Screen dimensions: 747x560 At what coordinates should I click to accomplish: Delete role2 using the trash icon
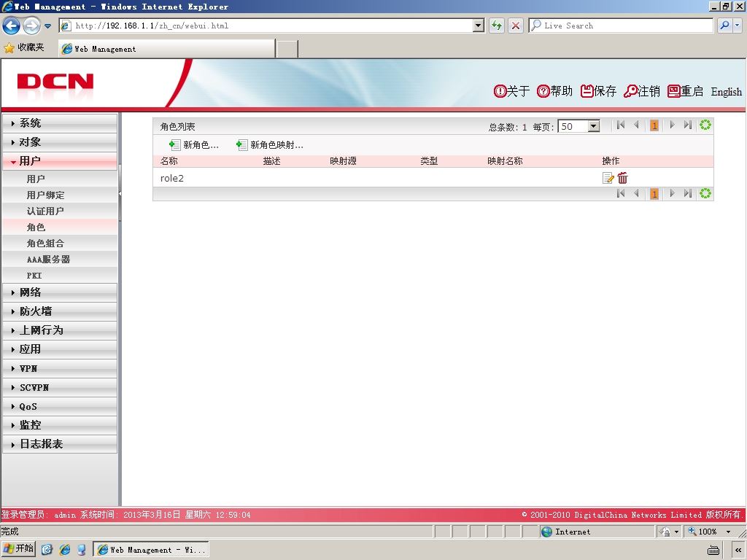coord(623,178)
